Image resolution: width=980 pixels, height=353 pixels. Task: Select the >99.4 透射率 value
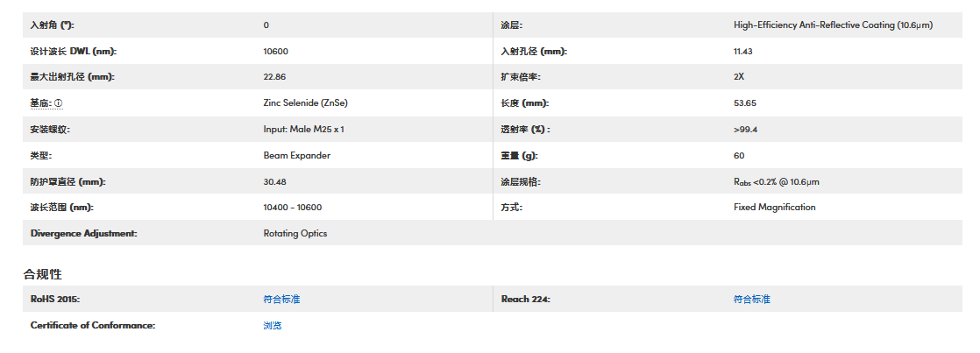745,130
